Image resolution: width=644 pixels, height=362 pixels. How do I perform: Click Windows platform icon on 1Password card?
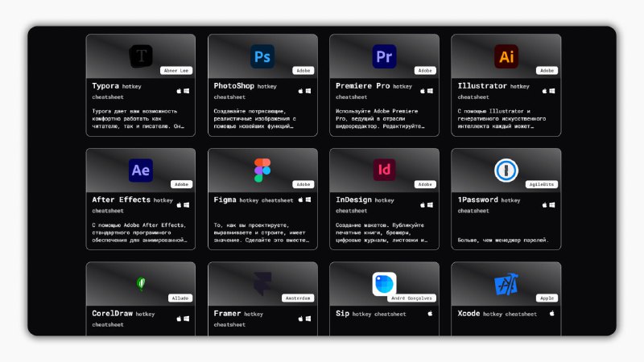coord(552,205)
